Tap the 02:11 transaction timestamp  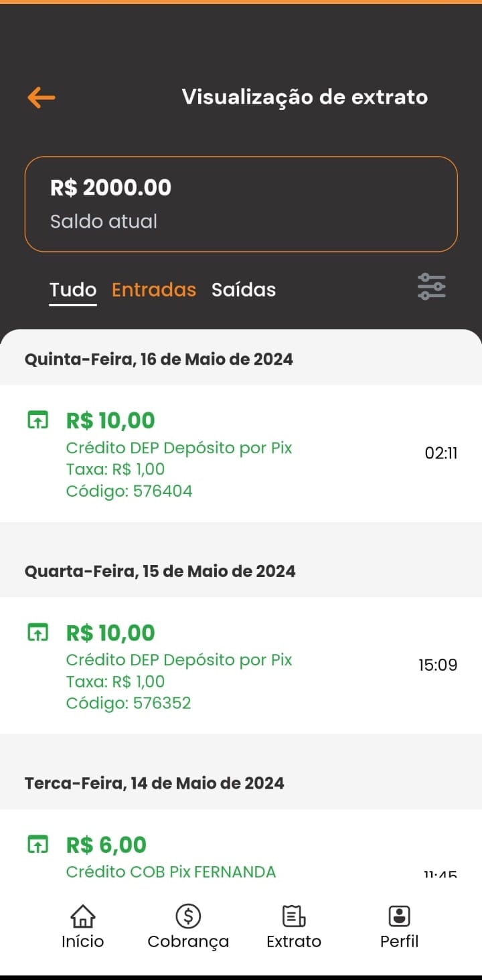click(441, 453)
